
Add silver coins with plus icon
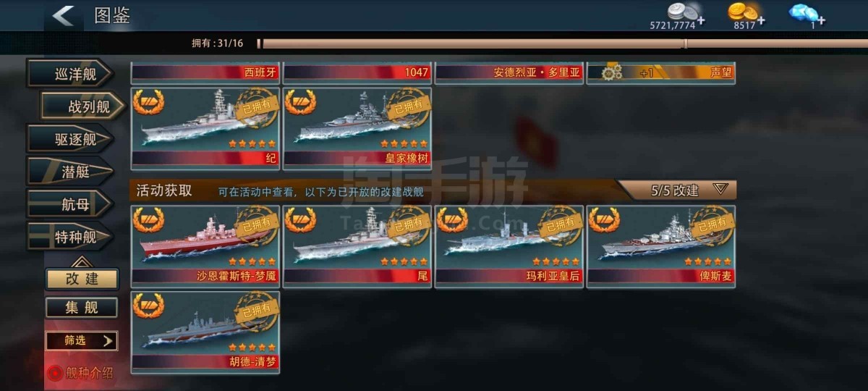coord(701,20)
